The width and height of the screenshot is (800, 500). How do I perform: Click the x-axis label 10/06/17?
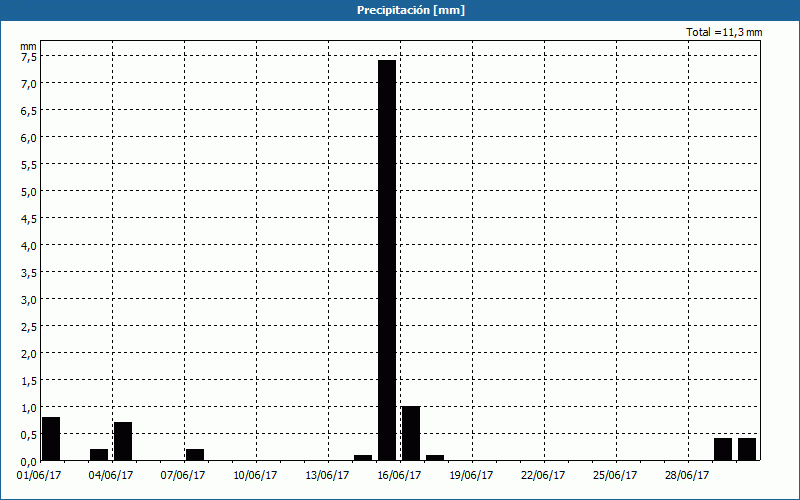pos(255,476)
